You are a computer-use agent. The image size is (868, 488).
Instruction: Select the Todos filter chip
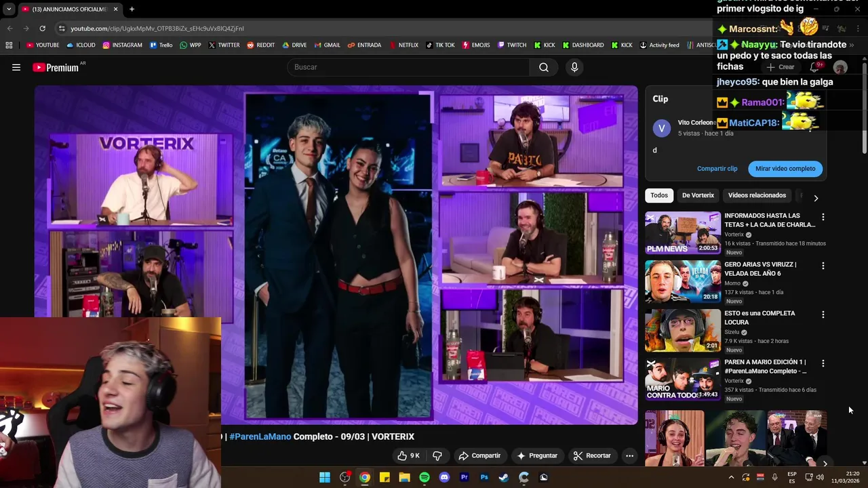tap(659, 195)
